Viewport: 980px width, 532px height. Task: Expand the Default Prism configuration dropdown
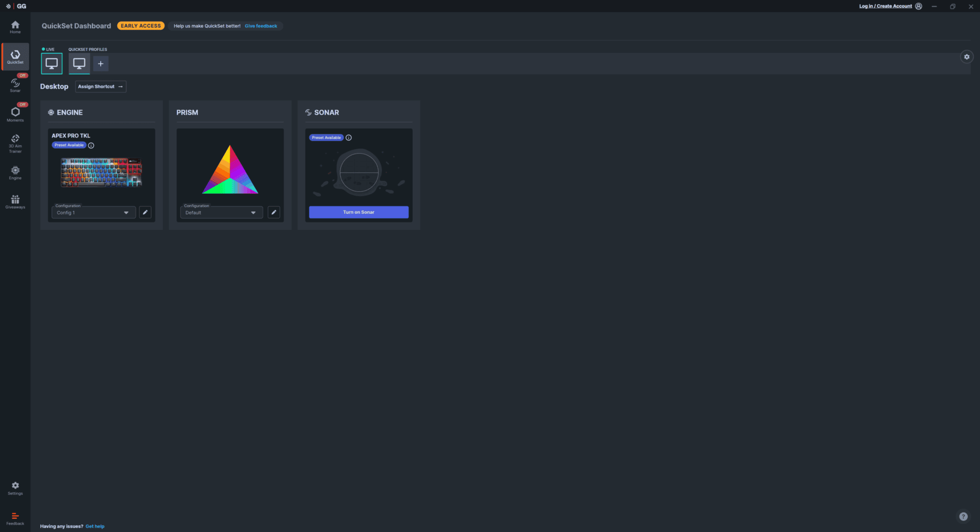(x=221, y=212)
